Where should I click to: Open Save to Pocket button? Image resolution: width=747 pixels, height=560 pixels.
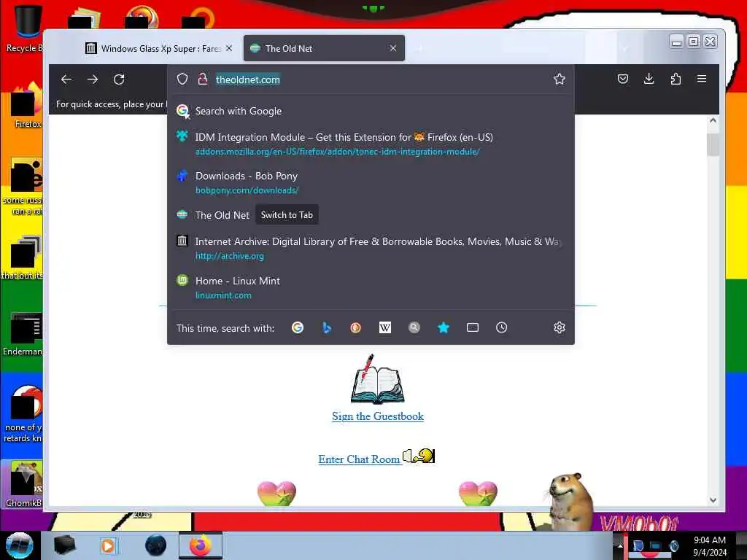pyautogui.click(x=623, y=79)
